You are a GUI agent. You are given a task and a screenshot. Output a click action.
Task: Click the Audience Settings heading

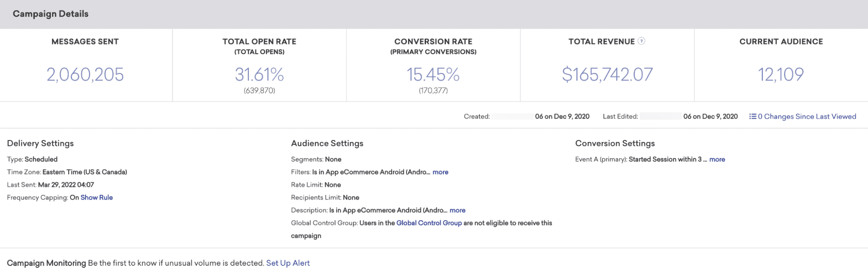point(327,144)
